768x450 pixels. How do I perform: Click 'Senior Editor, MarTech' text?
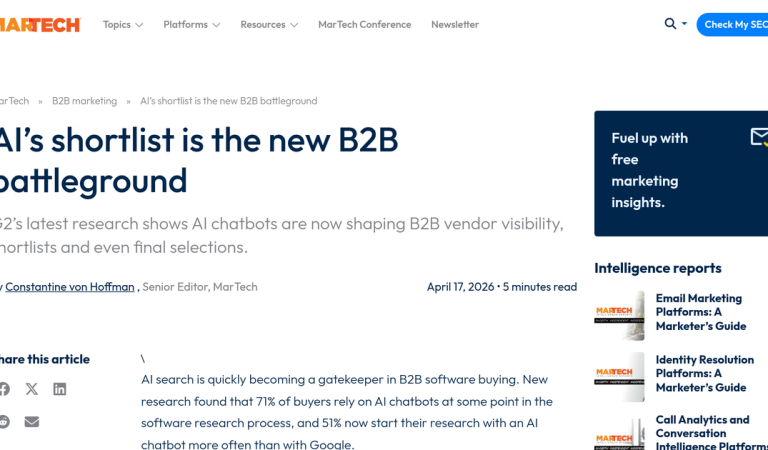200,287
